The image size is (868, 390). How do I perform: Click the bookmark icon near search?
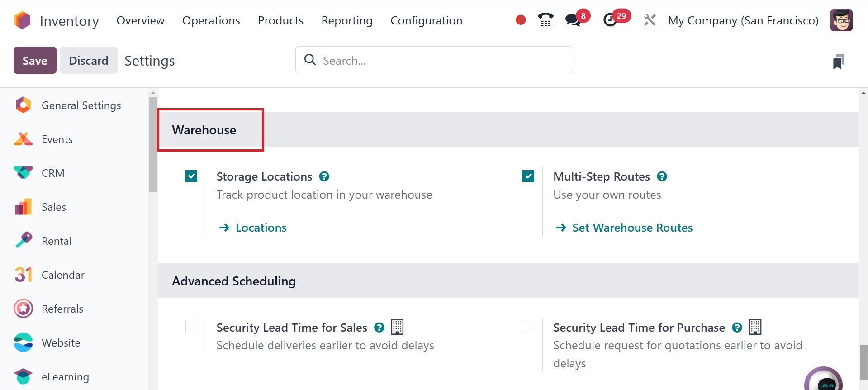pos(838,61)
